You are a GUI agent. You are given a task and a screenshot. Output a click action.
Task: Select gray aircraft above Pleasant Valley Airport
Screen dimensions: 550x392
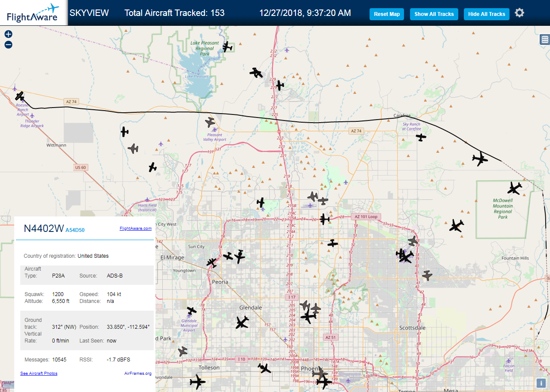point(210,123)
